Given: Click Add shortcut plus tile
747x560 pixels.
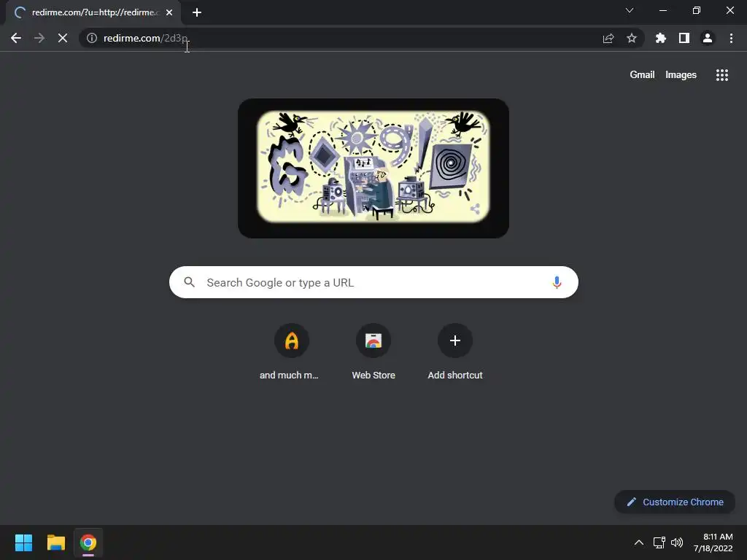Looking at the screenshot, I should 455,352.
